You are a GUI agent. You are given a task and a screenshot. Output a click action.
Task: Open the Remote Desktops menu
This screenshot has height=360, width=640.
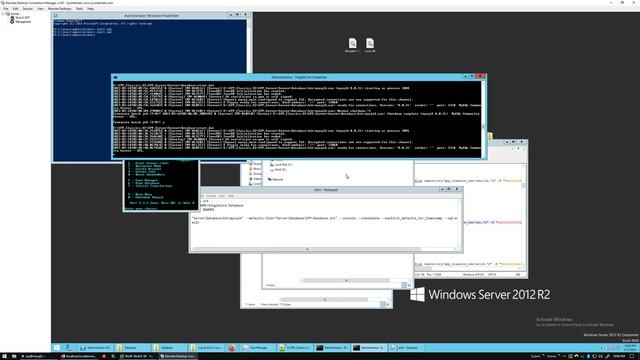click(60, 9)
